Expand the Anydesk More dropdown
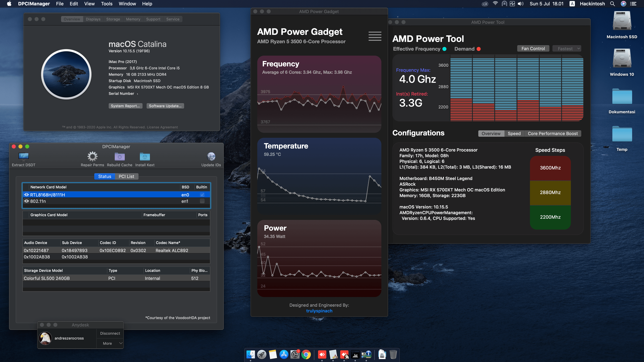 110,343
